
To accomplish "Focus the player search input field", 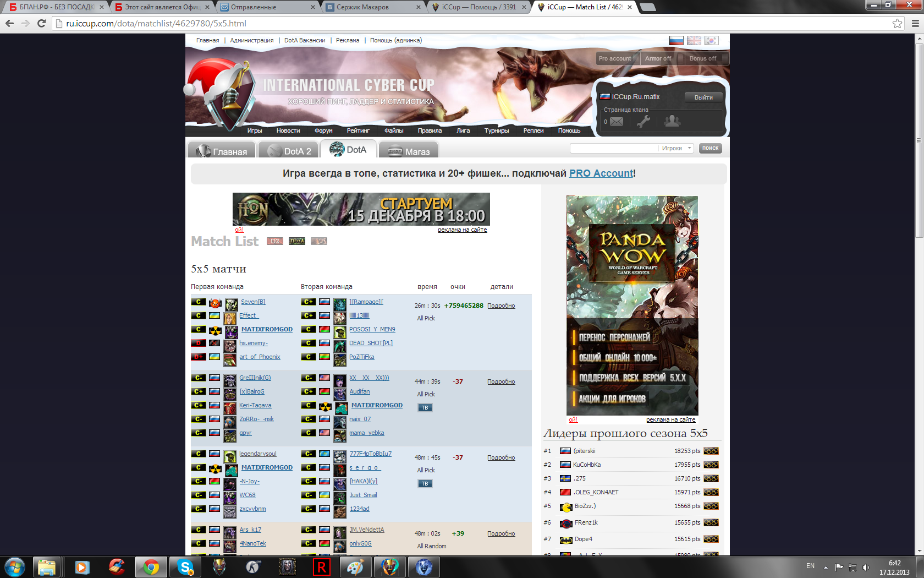I will coord(614,148).
